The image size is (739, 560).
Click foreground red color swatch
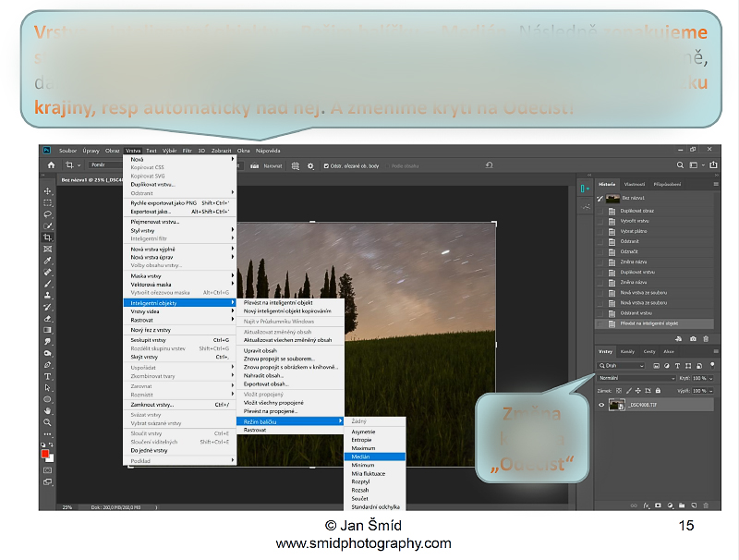coord(44,454)
